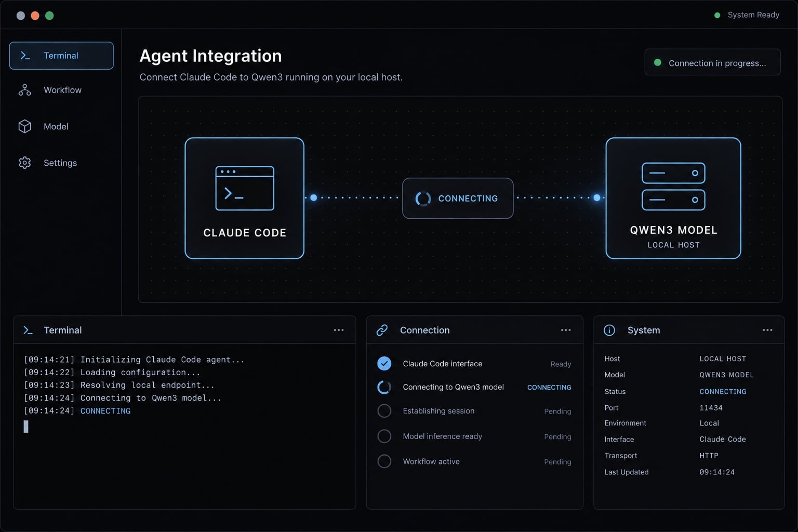This screenshot has width=798, height=532.
Task: Click the Terminal panel header prompt icon
Action: [x=28, y=330]
